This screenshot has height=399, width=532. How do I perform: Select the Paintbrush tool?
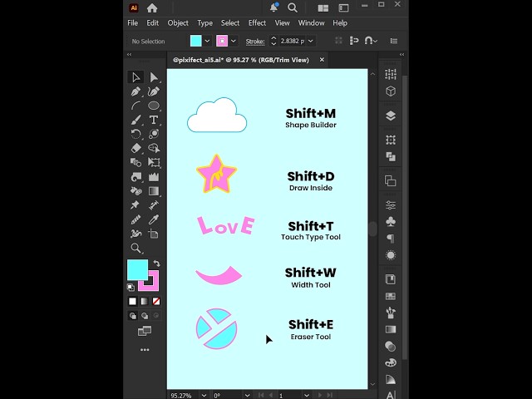pos(135,120)
